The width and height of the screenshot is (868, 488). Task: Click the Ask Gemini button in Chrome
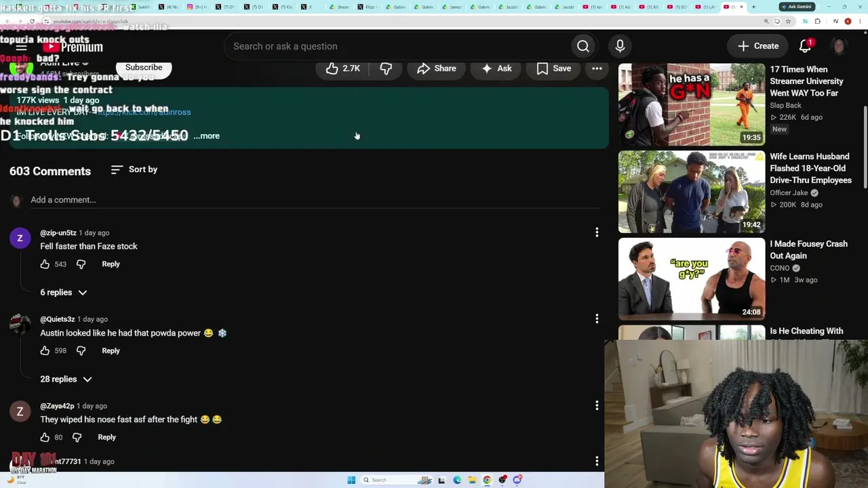(796, 7)
